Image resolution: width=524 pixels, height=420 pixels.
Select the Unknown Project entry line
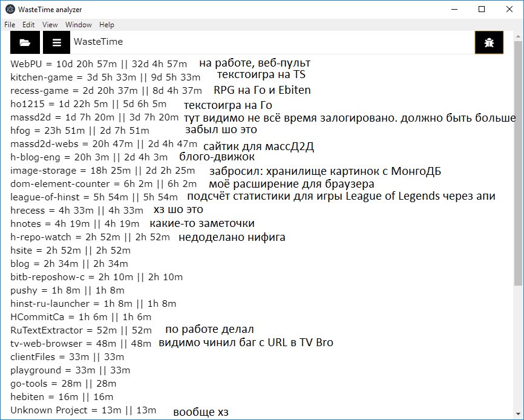click(x=83, y=410)
